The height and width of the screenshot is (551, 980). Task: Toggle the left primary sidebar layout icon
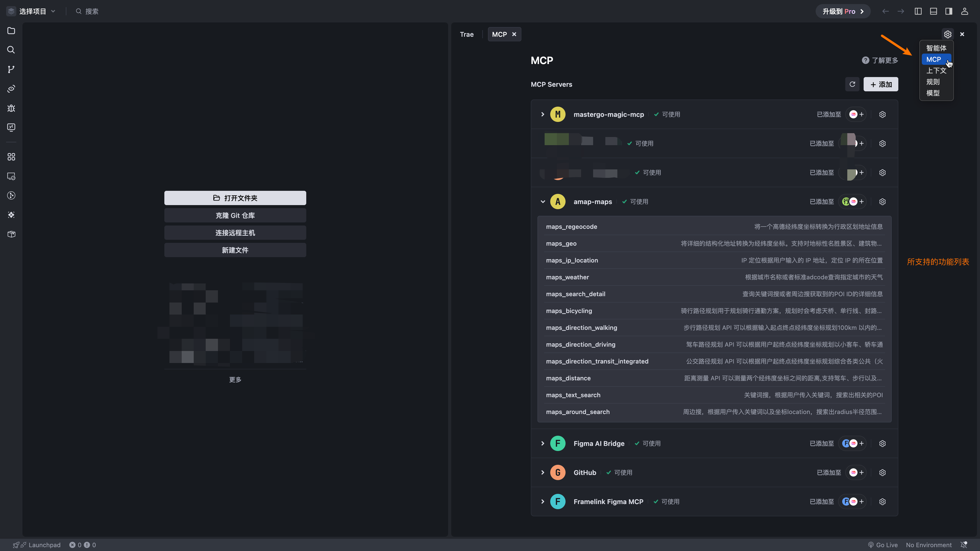pos(918,11)
